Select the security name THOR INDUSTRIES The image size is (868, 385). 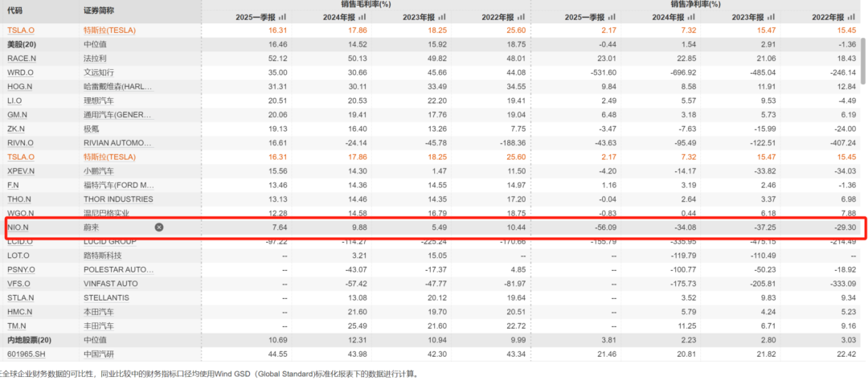pos(118,199)
